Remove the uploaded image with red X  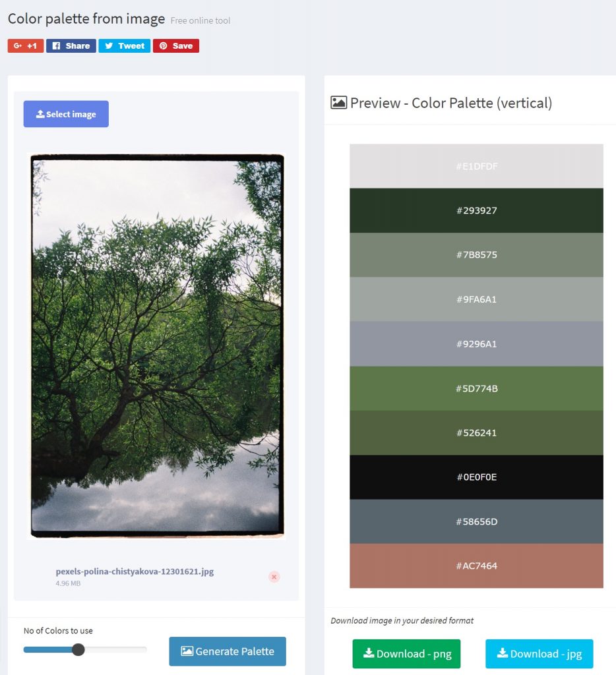274,577
